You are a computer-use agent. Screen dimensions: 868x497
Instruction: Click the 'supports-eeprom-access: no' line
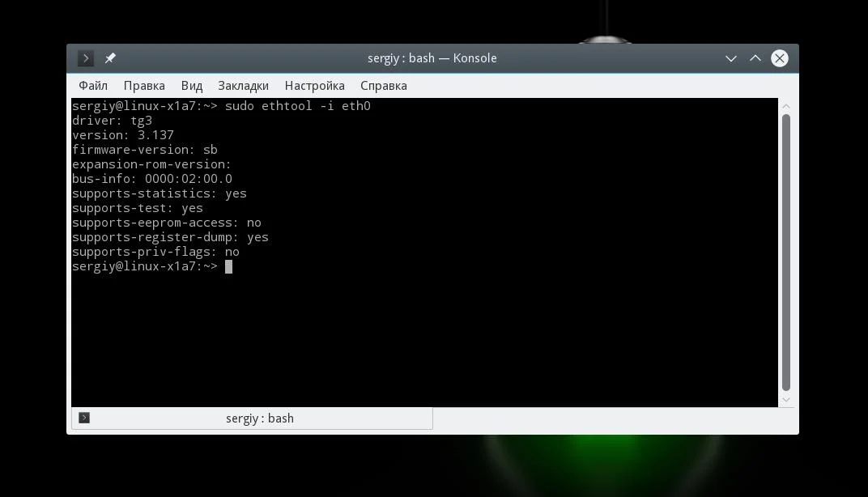[x=167, y=223]
